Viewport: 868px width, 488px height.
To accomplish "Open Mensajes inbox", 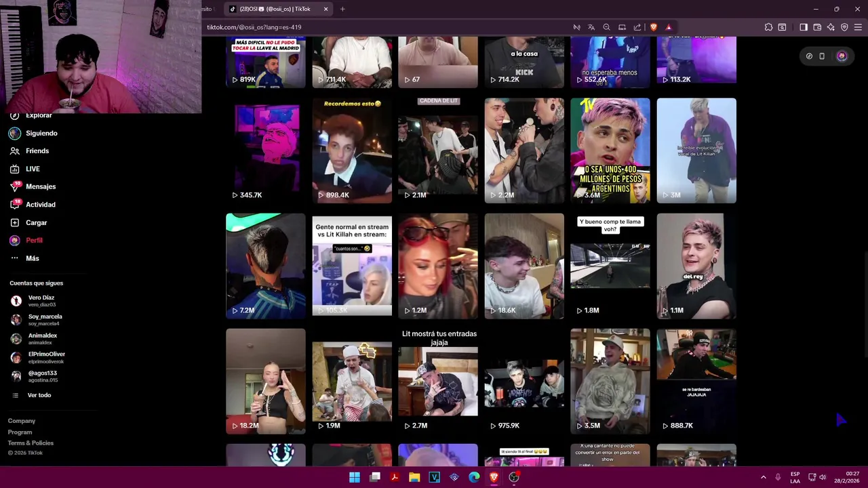I will [x=41, y=186].
